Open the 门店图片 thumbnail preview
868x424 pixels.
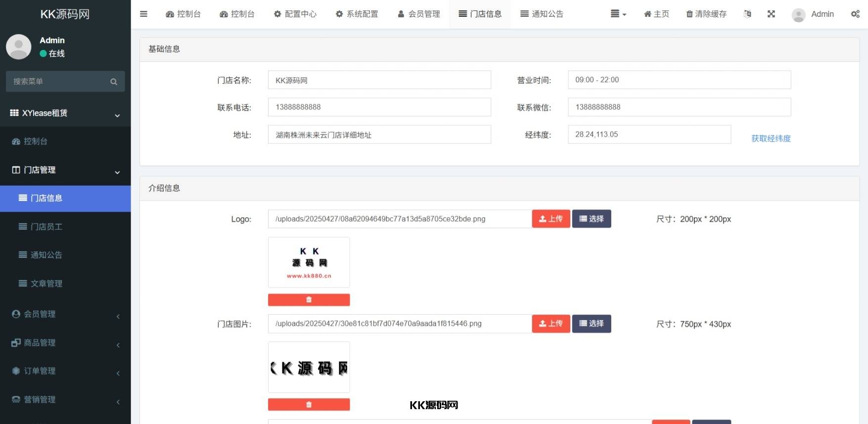pyautogui.click(x=309, y=367)
